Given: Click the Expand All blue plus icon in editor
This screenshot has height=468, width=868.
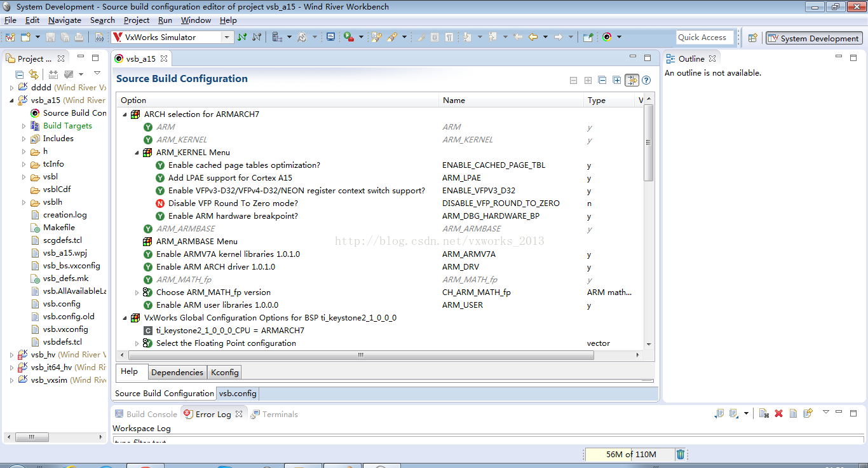Looking at the screenshot, I should pos(617,80).
